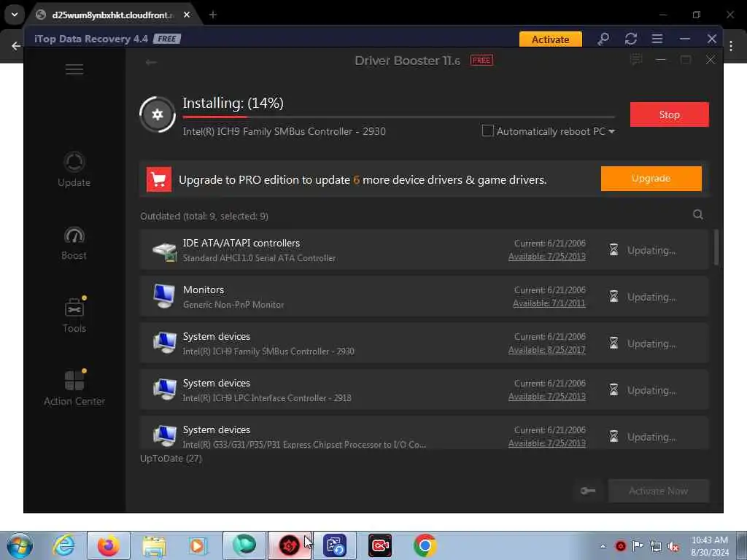Viewport: 747px width, 560px height.
Task: Click the muted volume tray icon
Action: 673,546
